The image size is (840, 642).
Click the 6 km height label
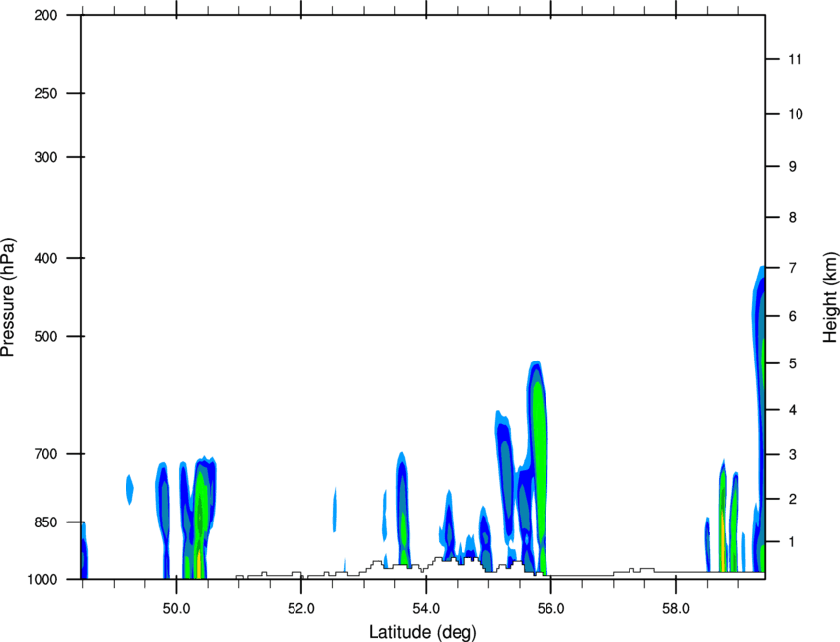click(x=793, y=316)
